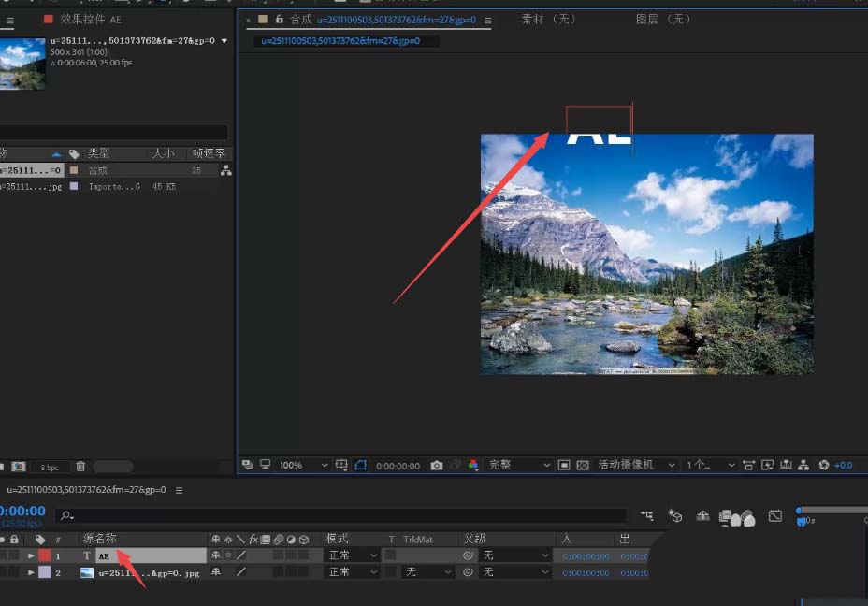Click the lock column icon in timeline header
This screenshot has height=606, width=868.
click(x=14, y=539)
